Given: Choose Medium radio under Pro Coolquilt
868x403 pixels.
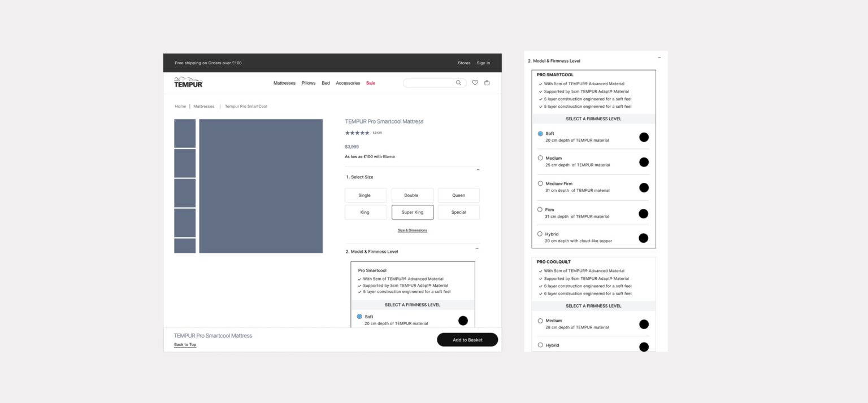Looking at the screenshot, I should [x=540, y=321].
